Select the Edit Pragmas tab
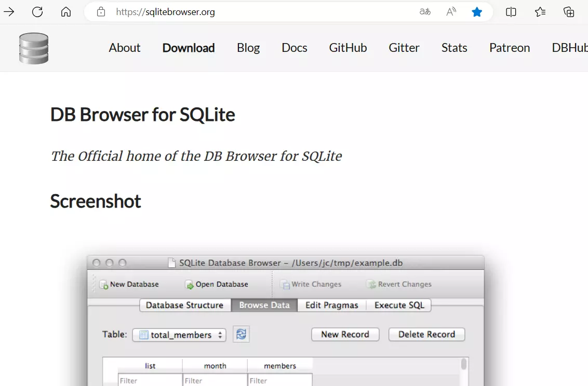The image size is (588, 386). coord(331,305)
